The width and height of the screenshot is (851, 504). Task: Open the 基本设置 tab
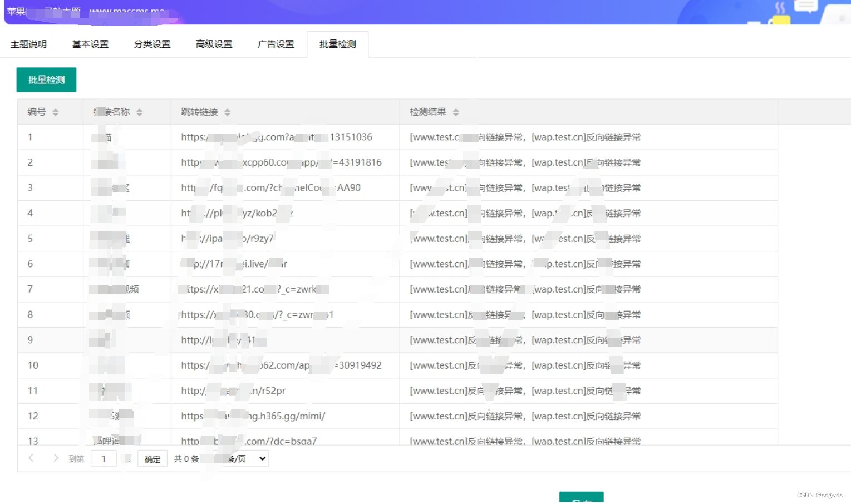tap(90, 44)
